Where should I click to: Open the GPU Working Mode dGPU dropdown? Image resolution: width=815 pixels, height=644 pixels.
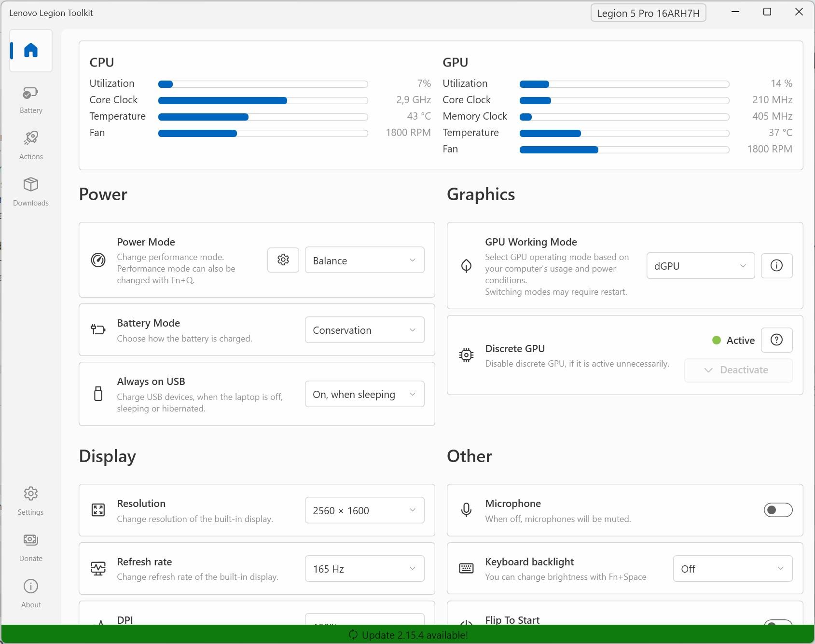tap(700, 266)
